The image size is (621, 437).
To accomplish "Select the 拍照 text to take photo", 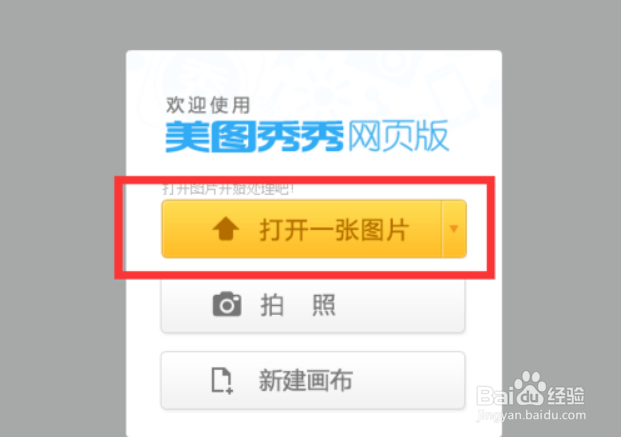I will 298,305.
